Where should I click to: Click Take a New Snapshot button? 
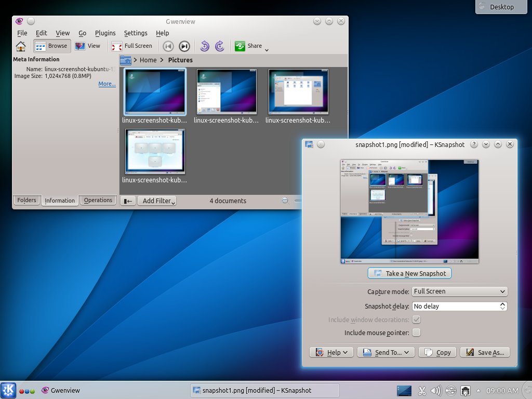click(x=409, y=273)
